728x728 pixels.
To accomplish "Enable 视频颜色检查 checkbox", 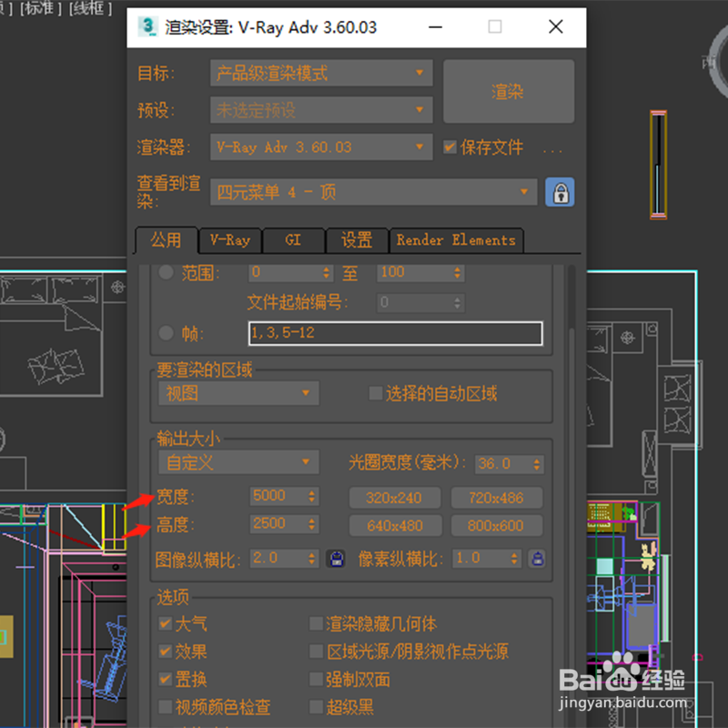I will (x=166, y=707).
